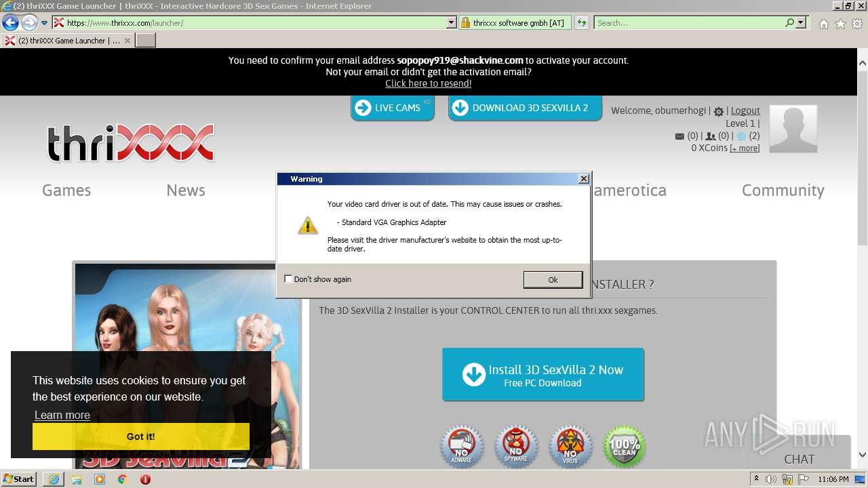Open the Gamerotica menu

click(x=629, y=190)
